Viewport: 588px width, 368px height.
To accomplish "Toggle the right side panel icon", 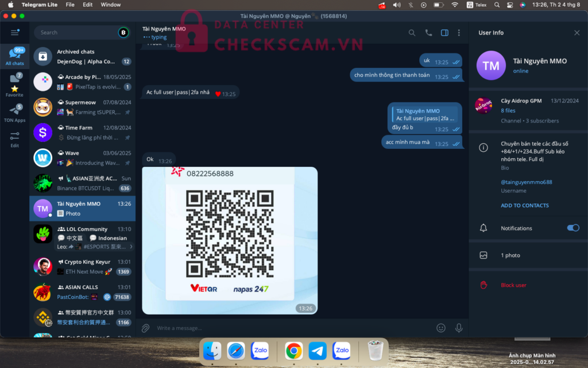I will 444,33.
